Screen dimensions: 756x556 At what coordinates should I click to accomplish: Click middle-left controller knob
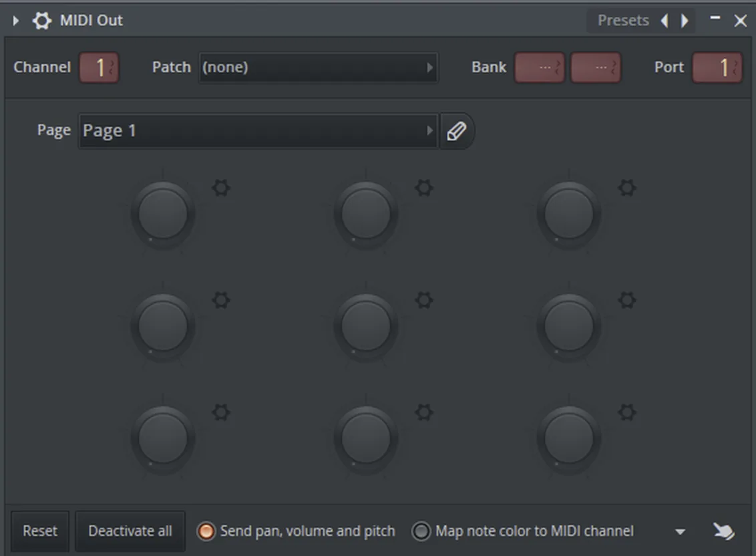point(163,327)
